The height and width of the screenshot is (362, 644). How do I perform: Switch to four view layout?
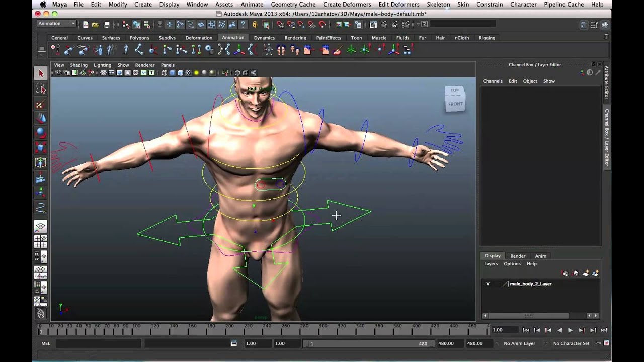click(x=41, y=242)
